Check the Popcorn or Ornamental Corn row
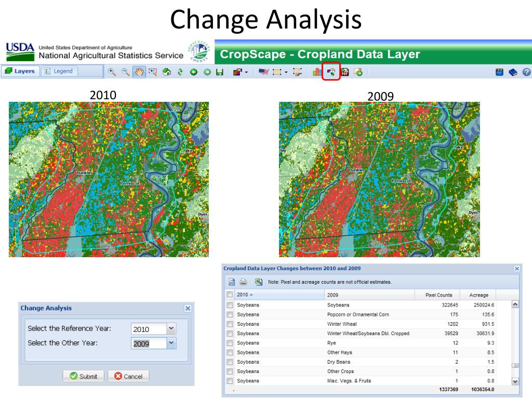Image resolution: width=532 pixels, height=399 pixels. coord(230,314)
